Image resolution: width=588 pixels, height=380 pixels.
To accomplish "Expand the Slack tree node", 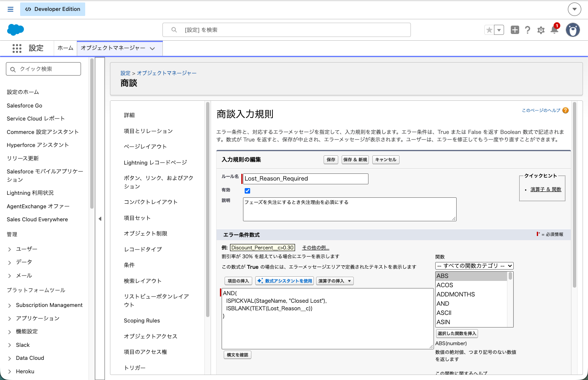I will pyautogui.click(x=10, y=345).
